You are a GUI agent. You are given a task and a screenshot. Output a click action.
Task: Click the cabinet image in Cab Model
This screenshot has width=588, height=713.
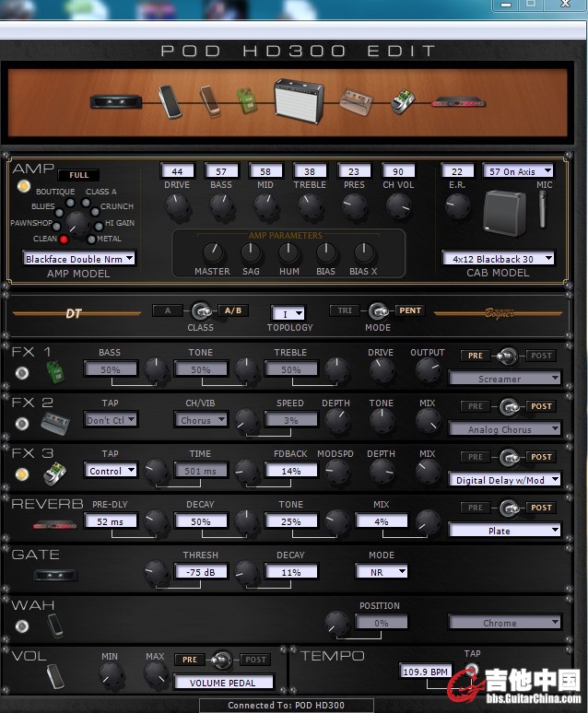(505, 213)
